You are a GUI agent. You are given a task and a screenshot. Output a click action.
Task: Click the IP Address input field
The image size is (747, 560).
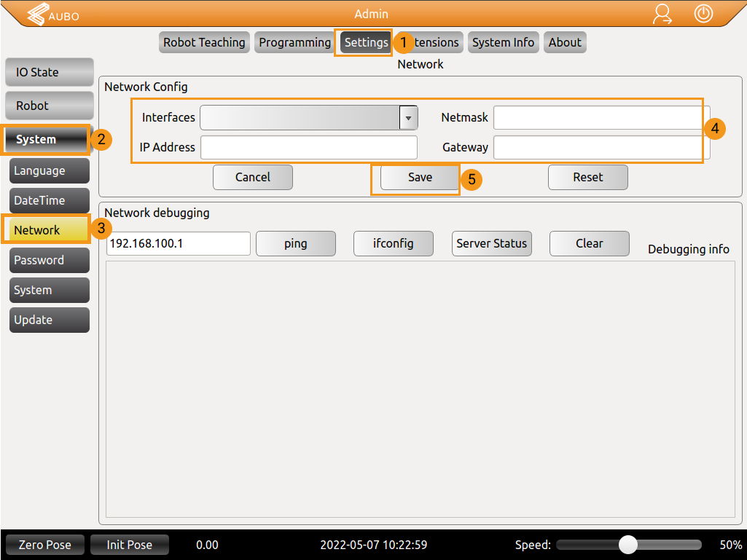pyautogui.click(x=308, y=147)
